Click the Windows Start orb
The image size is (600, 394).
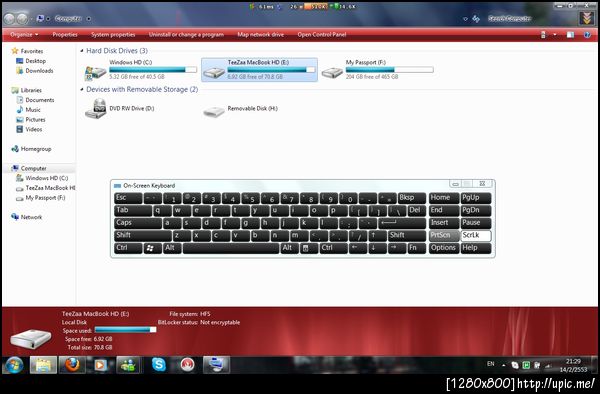(x=14, y=365)
